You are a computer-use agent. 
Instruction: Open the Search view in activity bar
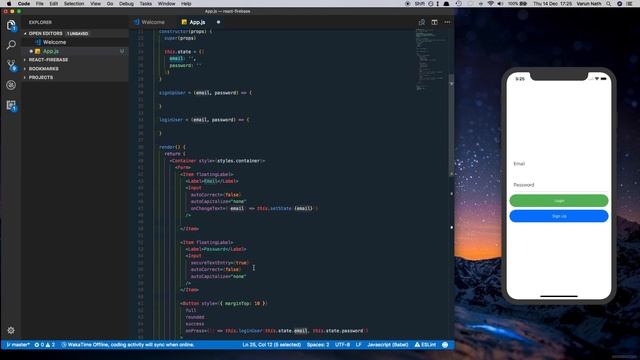(x=11, y=44)
